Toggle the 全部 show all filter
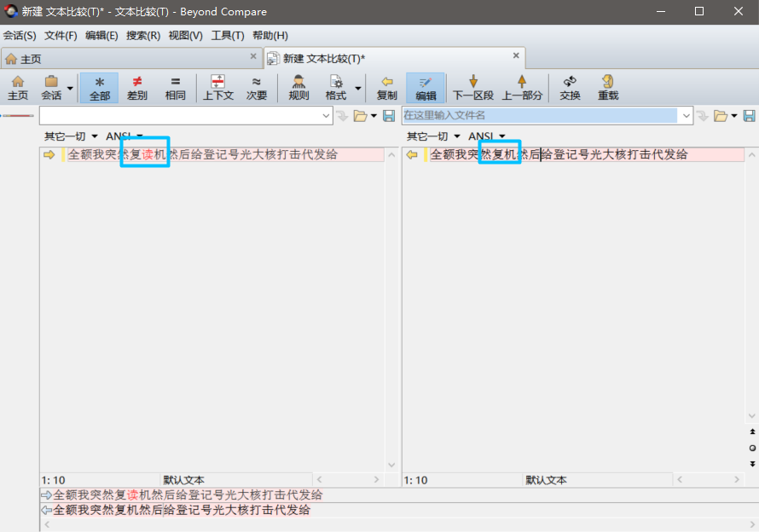 (99, 88)
